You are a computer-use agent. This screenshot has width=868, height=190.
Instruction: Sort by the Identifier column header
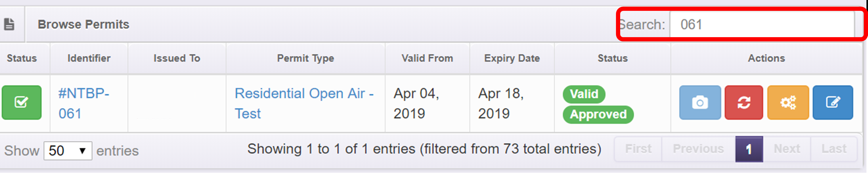click(x=89, y=58)
